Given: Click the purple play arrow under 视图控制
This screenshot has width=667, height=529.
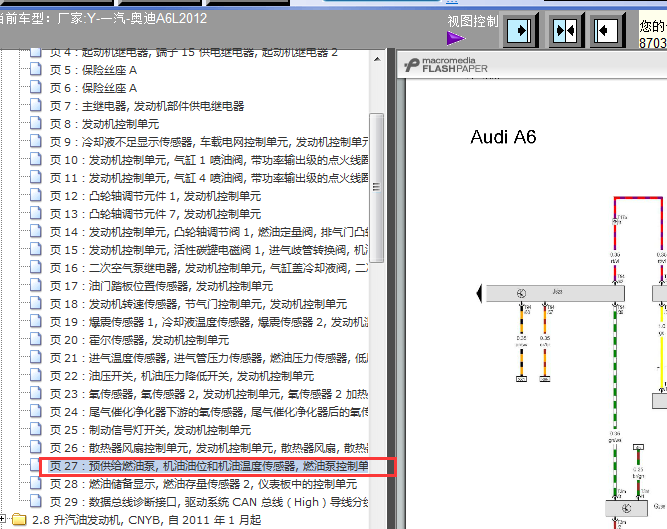Looking at the screenshot, I should (x=456, y=38).
